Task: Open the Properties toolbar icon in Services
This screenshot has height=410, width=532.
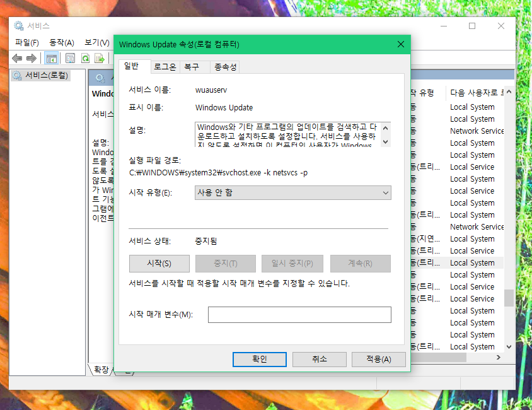Action: pyautogui.click(x=70, y=59)
